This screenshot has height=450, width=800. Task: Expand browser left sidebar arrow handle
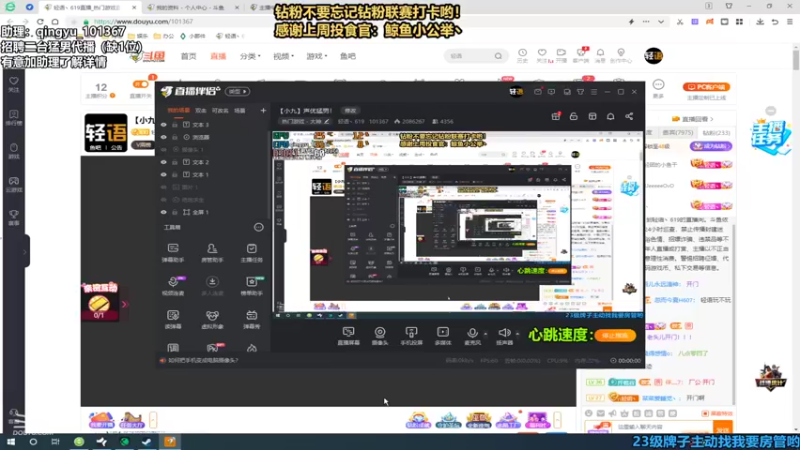(x=24, y=252)
